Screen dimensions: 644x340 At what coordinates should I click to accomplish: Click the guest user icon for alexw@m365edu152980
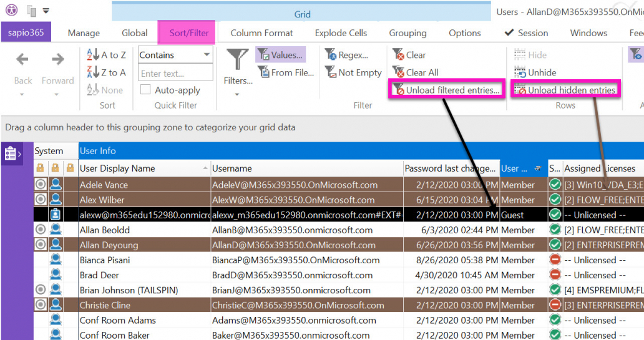[x=56, y=215]
